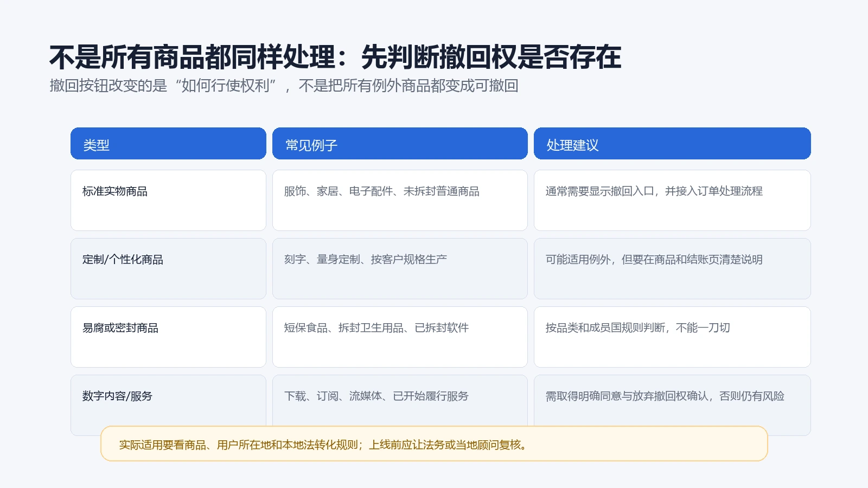Select the cell 需取得明确同意与放弃撤回权确认
Viewport: 868px width, 488px height.
(672, 400)
